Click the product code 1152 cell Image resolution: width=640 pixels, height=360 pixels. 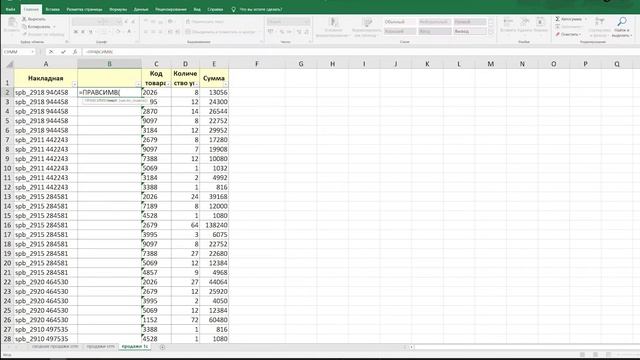click(x=156, y=320)
